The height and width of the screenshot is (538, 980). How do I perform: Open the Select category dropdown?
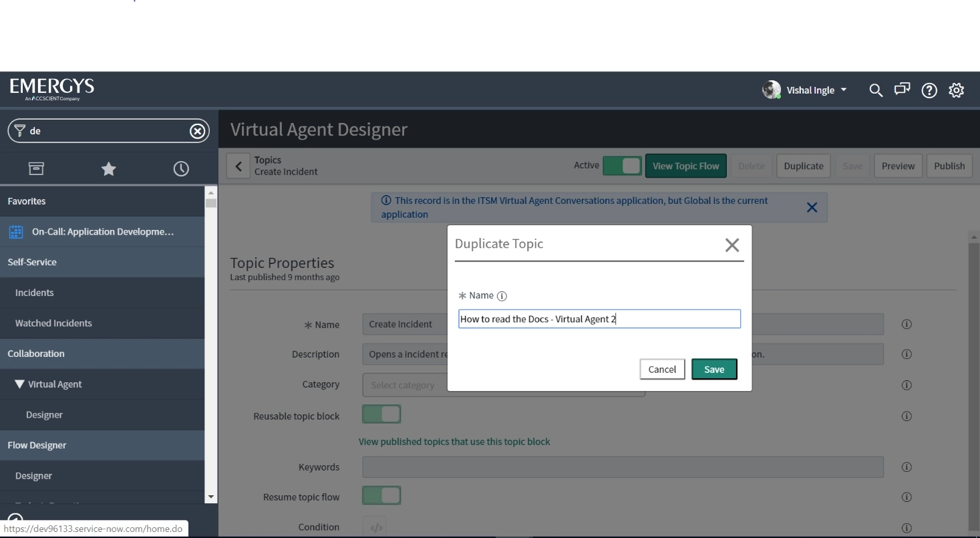504,385
